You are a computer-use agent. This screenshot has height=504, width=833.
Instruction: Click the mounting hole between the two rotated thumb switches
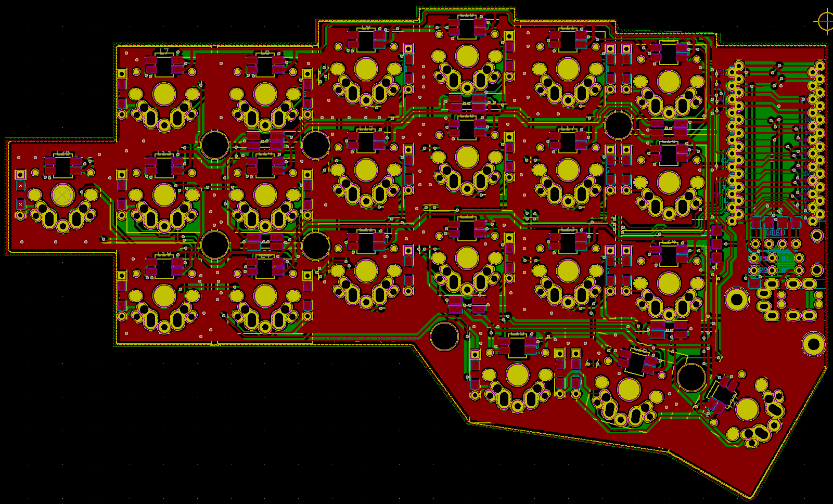click(691, 378)
